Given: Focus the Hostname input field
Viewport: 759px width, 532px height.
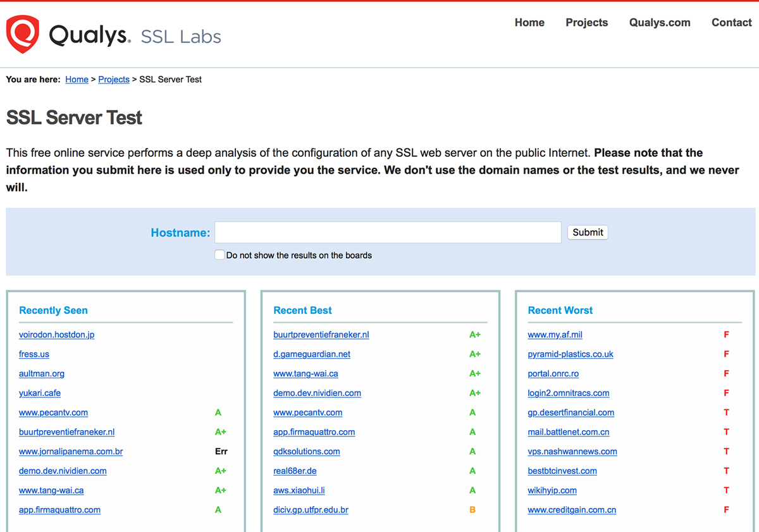Looking at the screenshot, I should (388, 232).
